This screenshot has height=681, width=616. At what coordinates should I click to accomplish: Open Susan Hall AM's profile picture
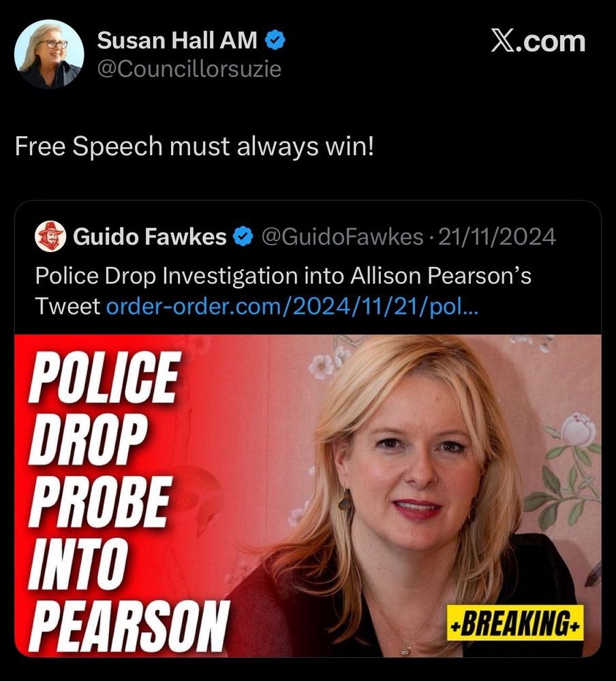48,54
